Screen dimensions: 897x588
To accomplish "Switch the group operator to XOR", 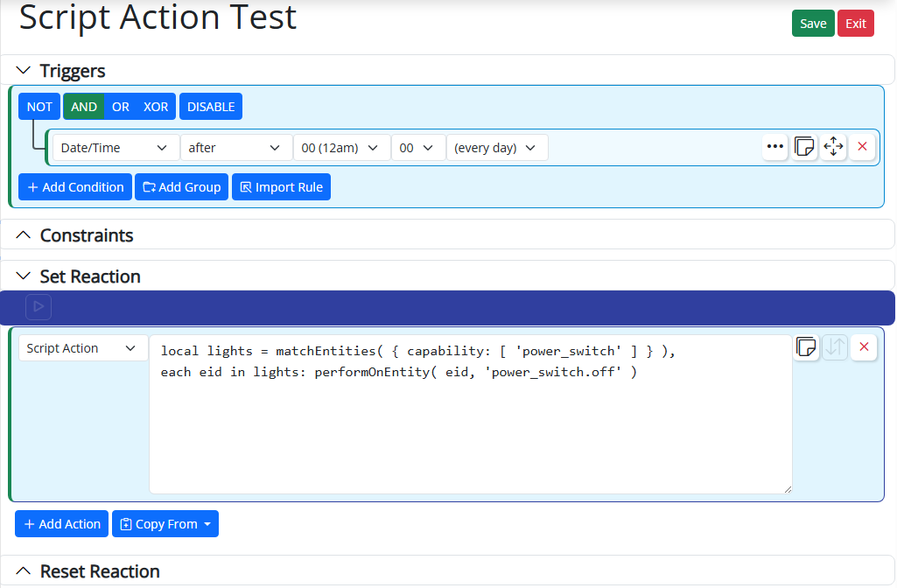I will (x=156, y=107).
